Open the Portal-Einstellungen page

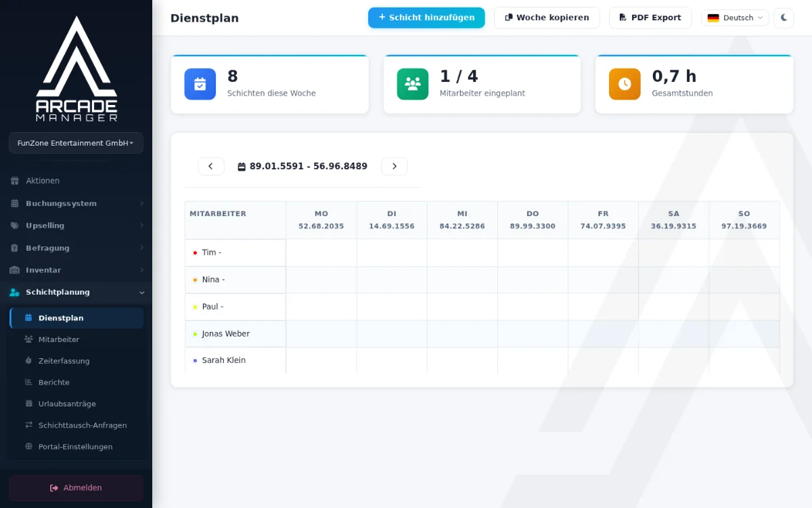tap(76, 447)
